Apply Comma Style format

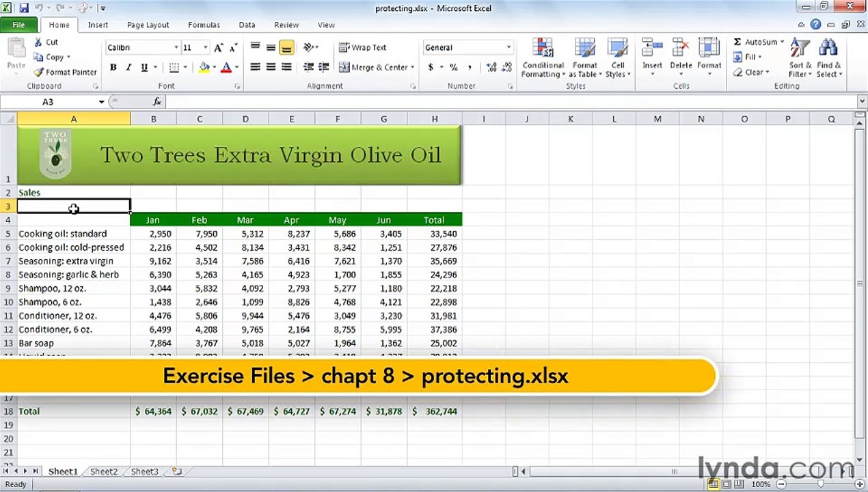(x=470, y=68)
